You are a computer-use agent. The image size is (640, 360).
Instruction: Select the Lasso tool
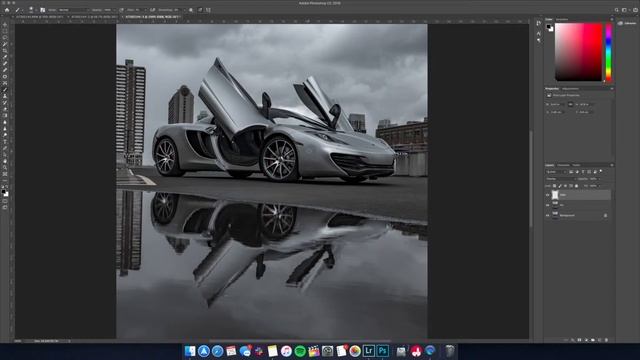click(x=5, y=38)
